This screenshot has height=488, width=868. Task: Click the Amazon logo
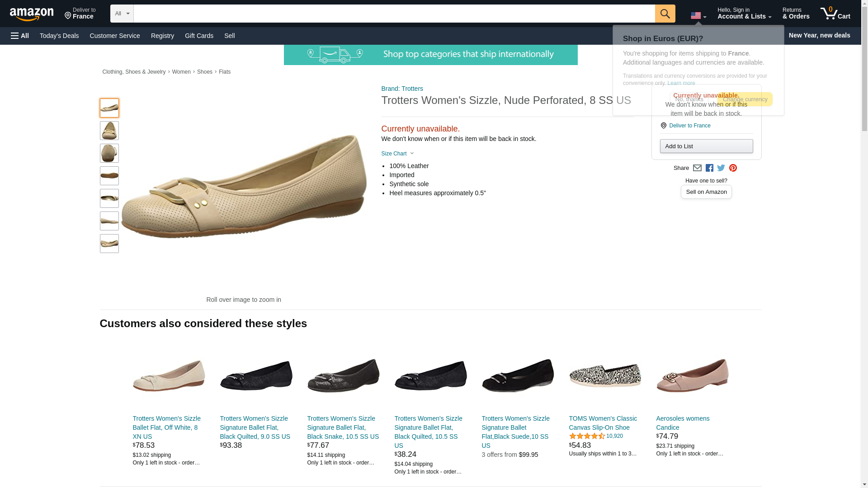(x=32, y=14)
